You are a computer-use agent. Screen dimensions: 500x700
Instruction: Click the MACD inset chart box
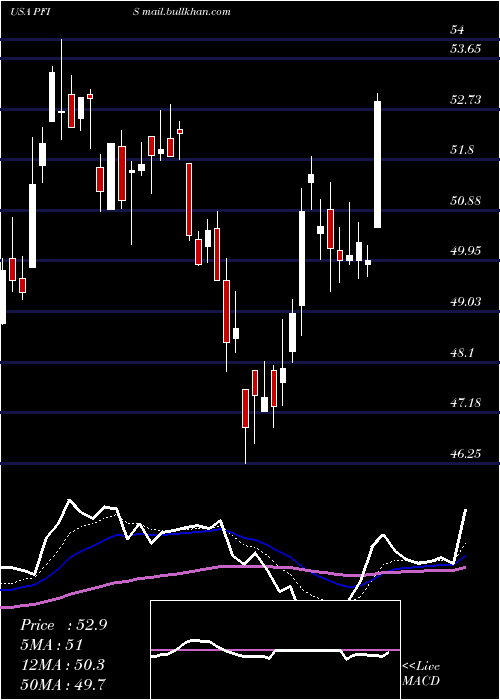pos(275,650)
